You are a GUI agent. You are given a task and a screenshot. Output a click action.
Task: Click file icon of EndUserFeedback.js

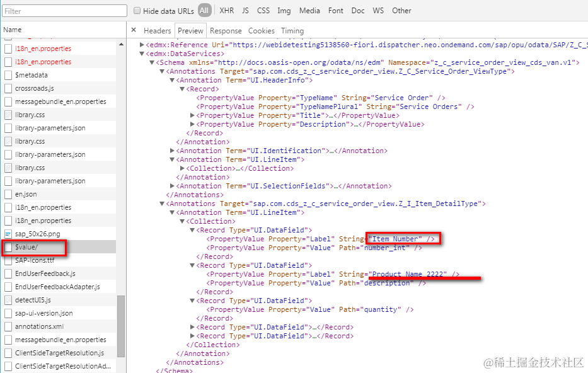coord(8,273)
